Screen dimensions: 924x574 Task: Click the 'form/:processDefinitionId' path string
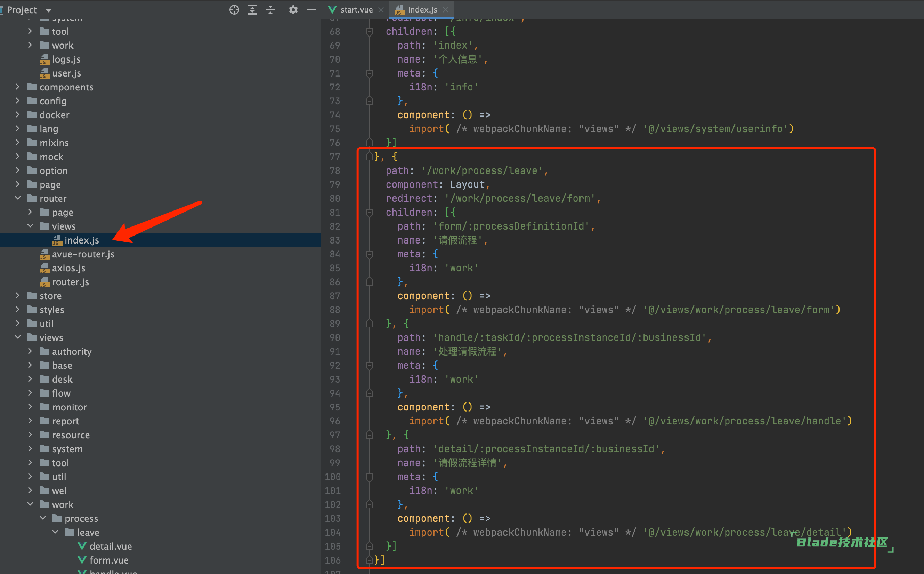511,226
